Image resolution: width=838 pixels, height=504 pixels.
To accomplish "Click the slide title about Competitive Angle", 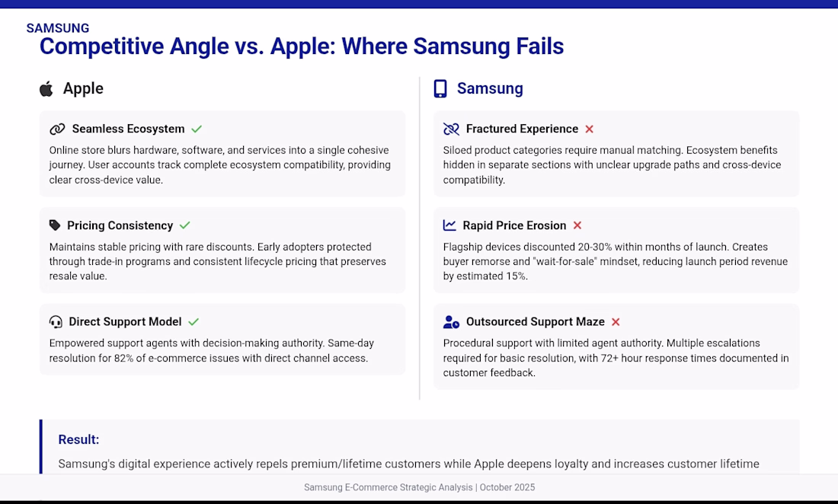I will [302, 46].
